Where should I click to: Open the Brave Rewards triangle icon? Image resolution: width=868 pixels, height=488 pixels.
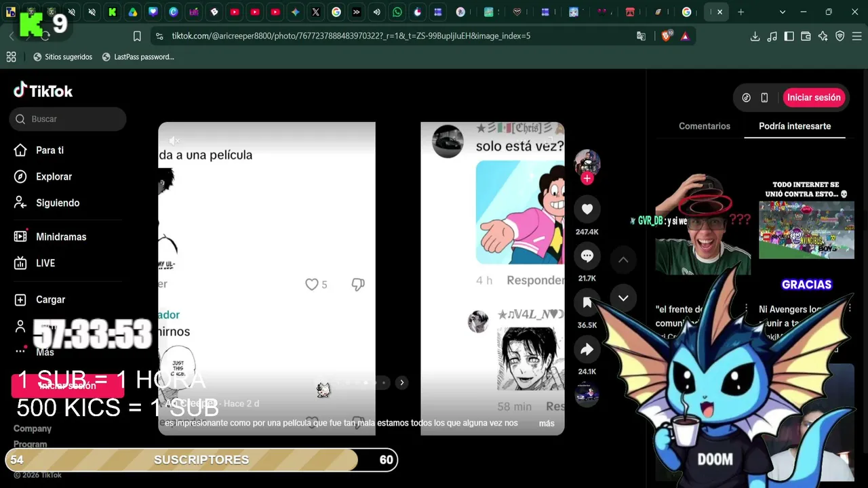coord(685,36)
